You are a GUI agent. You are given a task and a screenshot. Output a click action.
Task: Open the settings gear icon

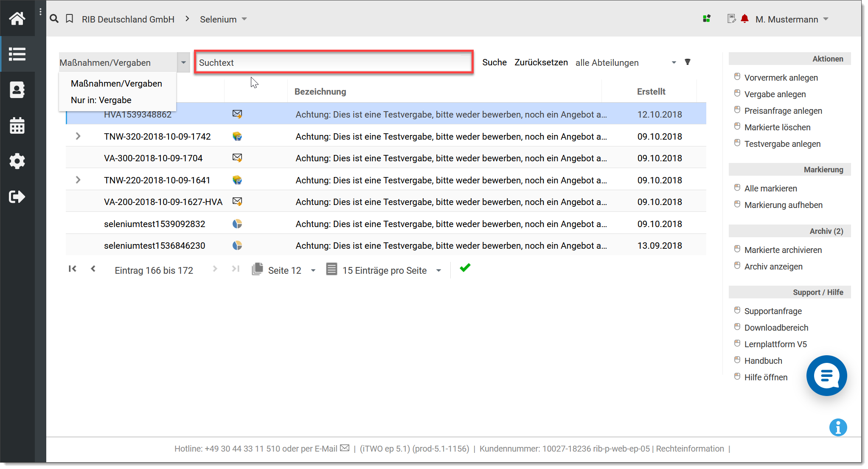(x=17, y=161)
